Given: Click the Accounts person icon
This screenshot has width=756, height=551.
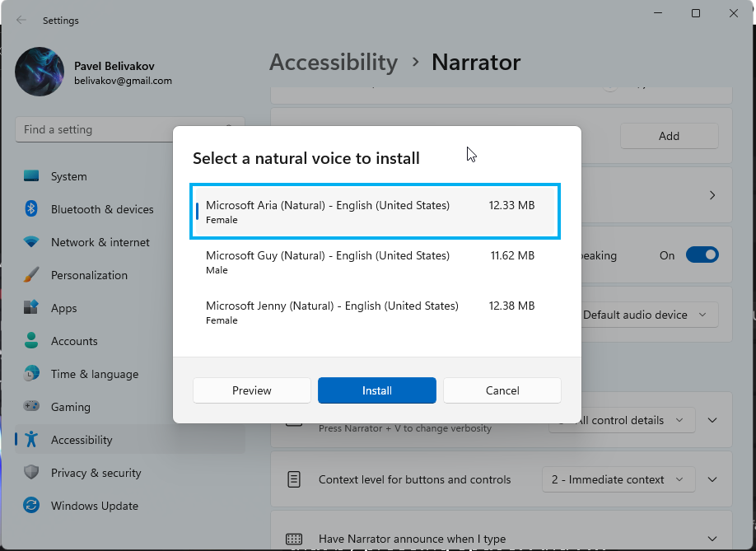Looking at the screenshot, I should [x=31, y=340].
